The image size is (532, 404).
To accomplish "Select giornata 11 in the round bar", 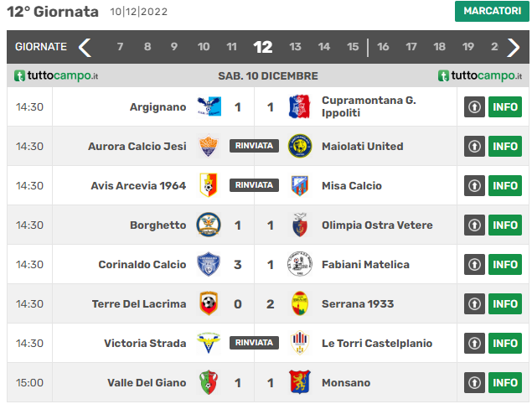I will tap(232, 46).
